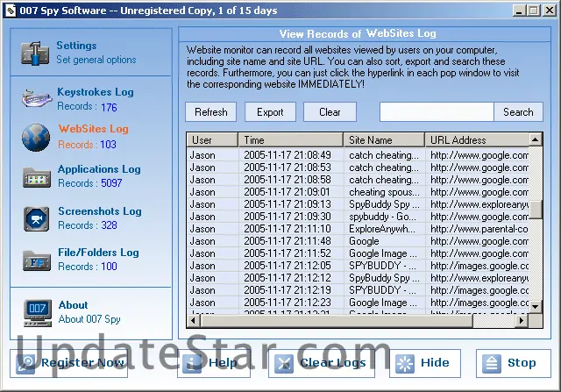Select the 'cheating spous...' site record

tap(358, 192)
